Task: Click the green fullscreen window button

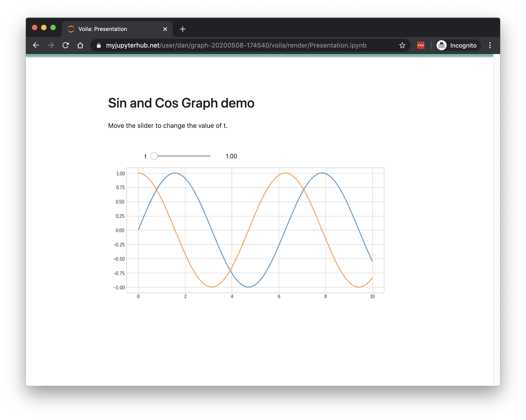Action: tap(53, 28)
